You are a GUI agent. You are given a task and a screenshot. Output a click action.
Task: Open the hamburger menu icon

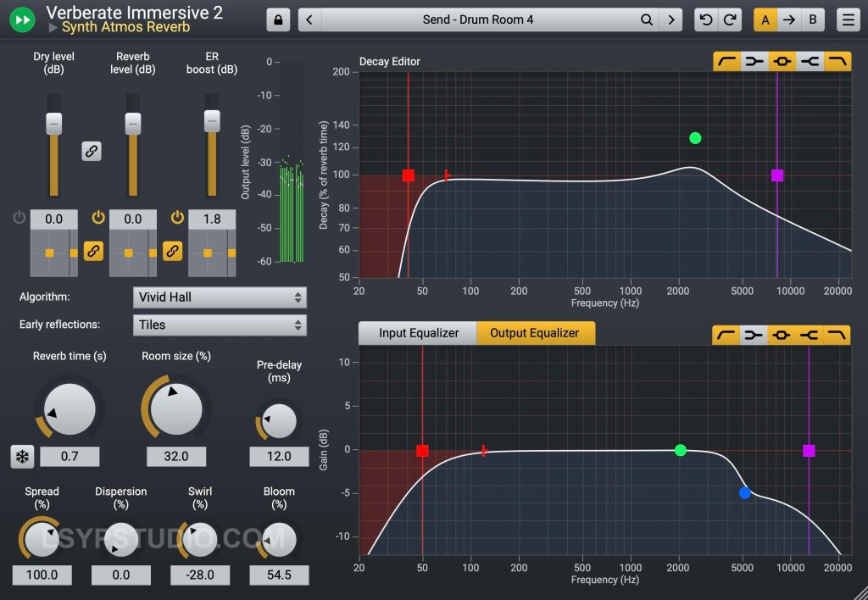coord(849,19)
